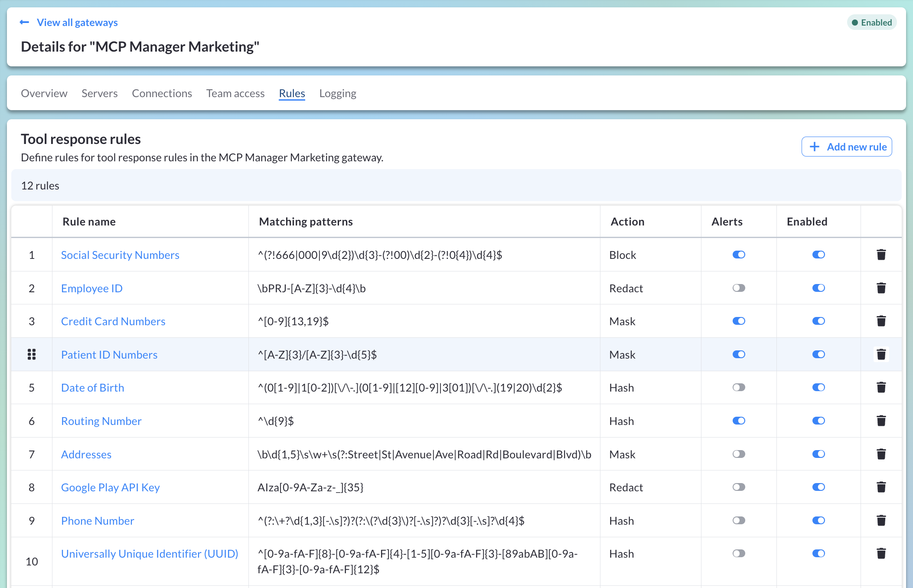The width and height of the screenshot is (913, 588).
Task: Click the Enabled status badge
Action: [x=871, y=22]
